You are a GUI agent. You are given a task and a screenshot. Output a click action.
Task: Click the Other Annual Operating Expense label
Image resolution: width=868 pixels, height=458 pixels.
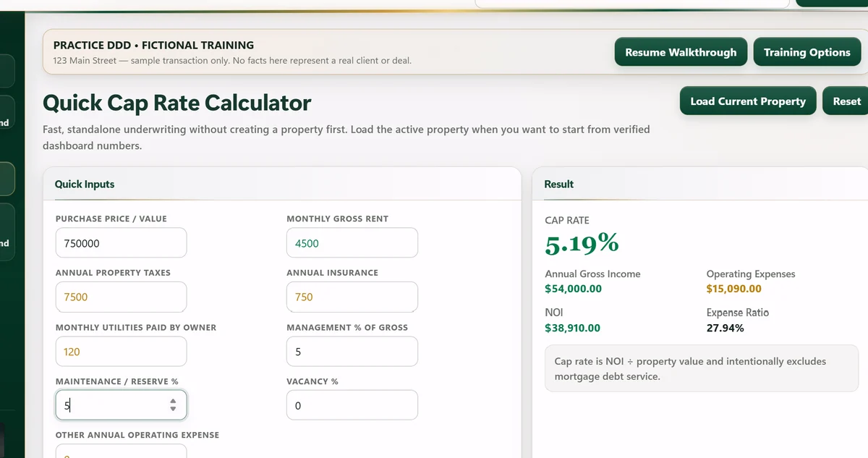pyautogui.click(x=137, y=436)
